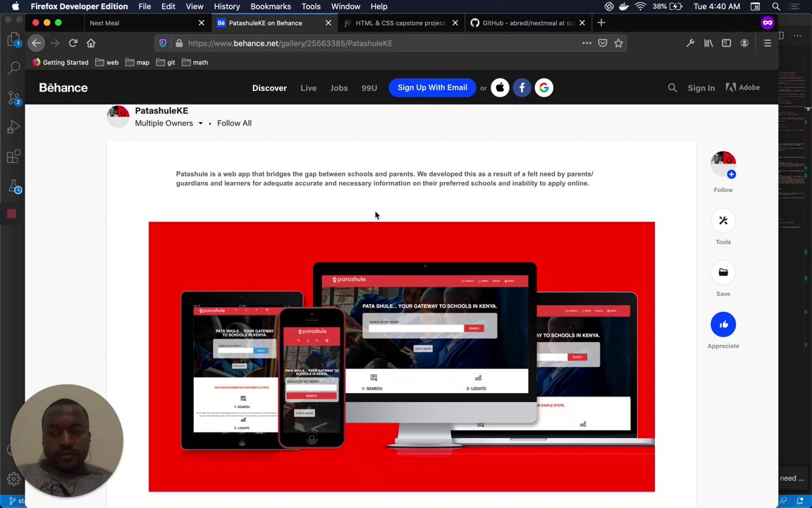The height and width of the screenshot is (508, 812).
Task: Close the GitHub abredi/nextmeal tab
Action: 582,23
